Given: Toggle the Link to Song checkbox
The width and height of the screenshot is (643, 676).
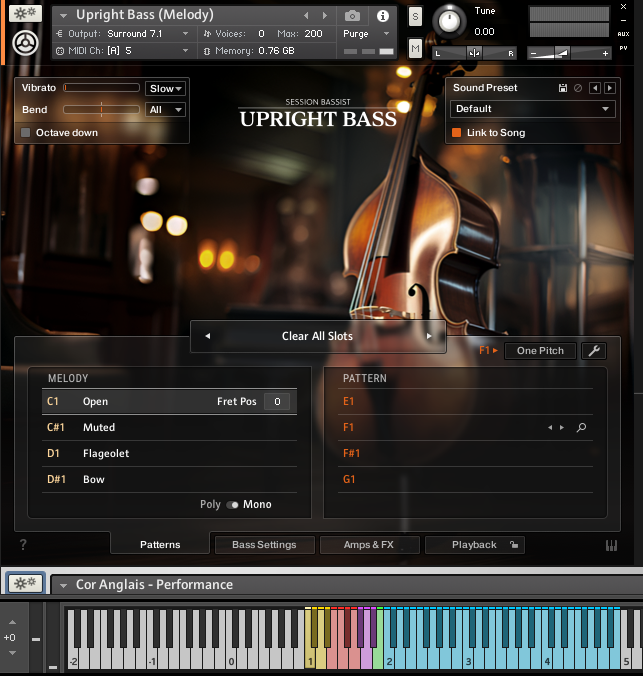Looking at the screenshot, I should click(x=457, y=132).
